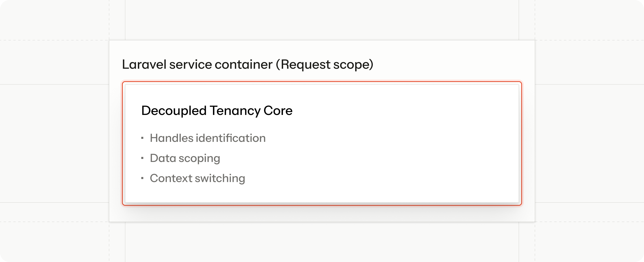This screenshot has width=644, height=262.
Task: Click the "Data scoping" list item
Action: (x=185, y=158)
